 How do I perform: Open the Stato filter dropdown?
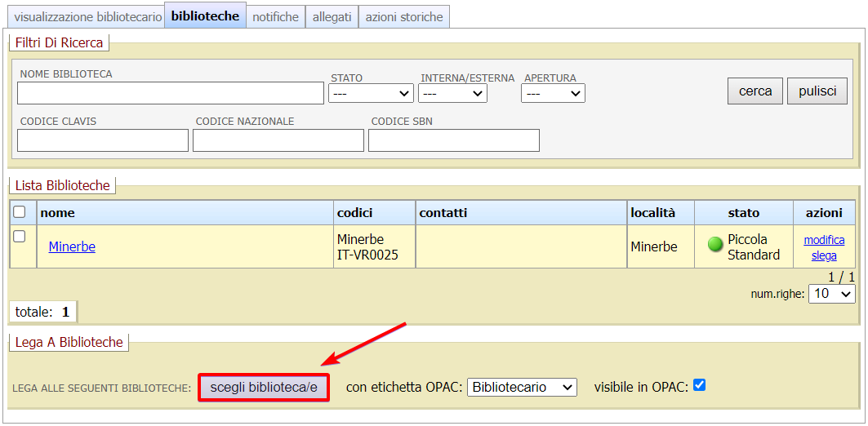(x=371, y=94)
